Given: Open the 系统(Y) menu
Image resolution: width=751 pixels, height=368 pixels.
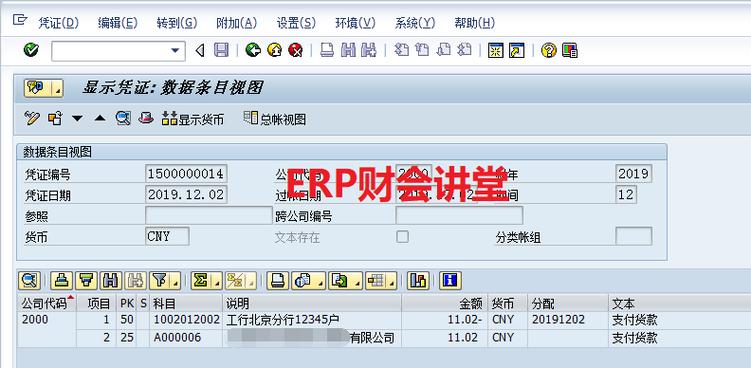Looking at the screenshot, I should (x=415, y=23).
